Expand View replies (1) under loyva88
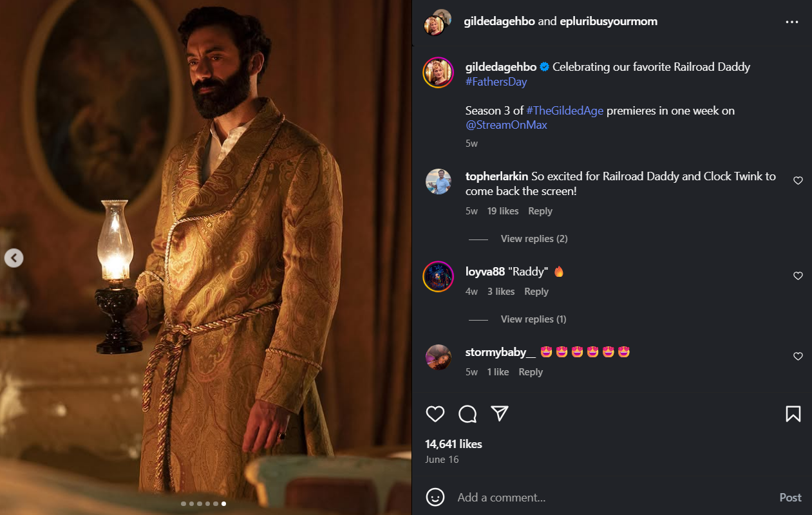 (x=533, y=319)
